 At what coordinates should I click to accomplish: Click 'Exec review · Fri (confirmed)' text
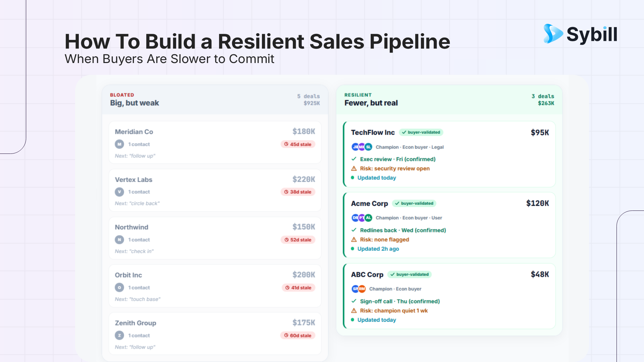(x=398, y=159)
